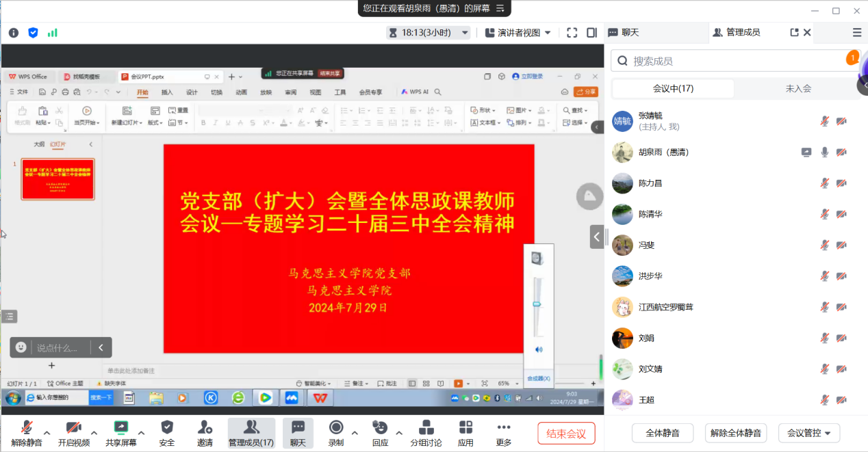868x452 pixels.
Task: Switch to the 未入会 tab
Action: pos(797,88)
